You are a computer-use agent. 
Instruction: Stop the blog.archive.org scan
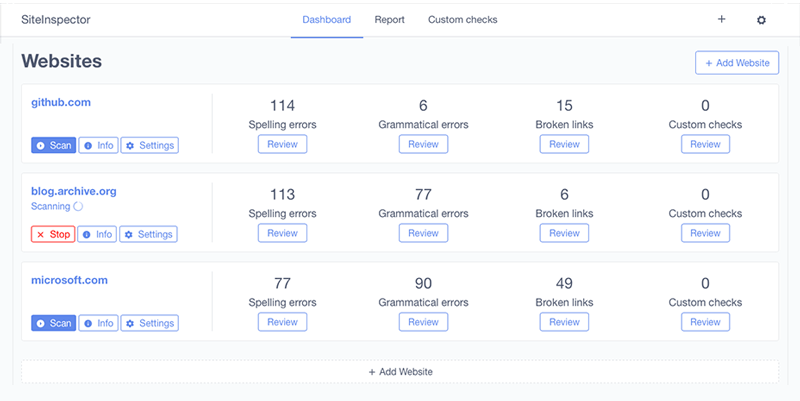53,234
